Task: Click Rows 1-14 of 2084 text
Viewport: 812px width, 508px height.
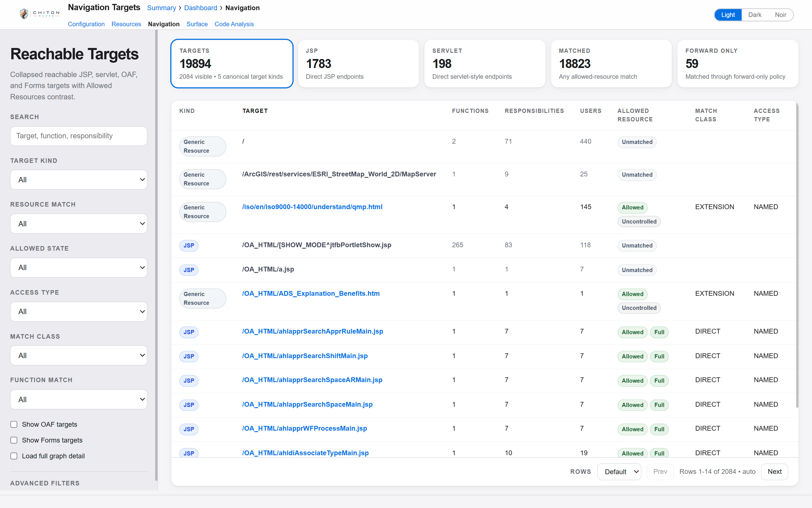Action: (x=717, y=472)
